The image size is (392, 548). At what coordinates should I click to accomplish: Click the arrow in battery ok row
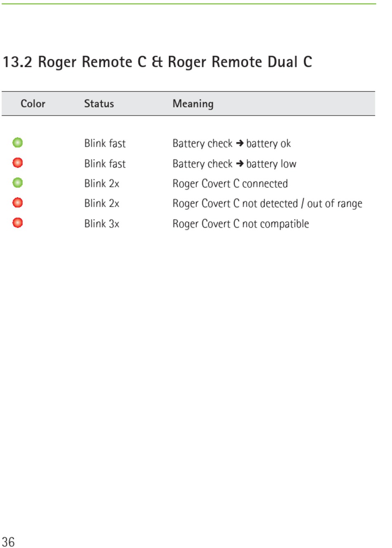click(240, 143)
